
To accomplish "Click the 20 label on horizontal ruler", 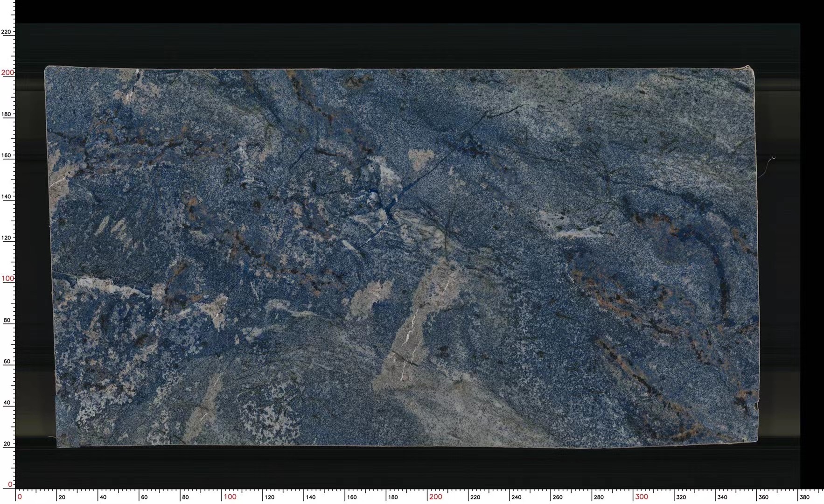I will [62, 497].
